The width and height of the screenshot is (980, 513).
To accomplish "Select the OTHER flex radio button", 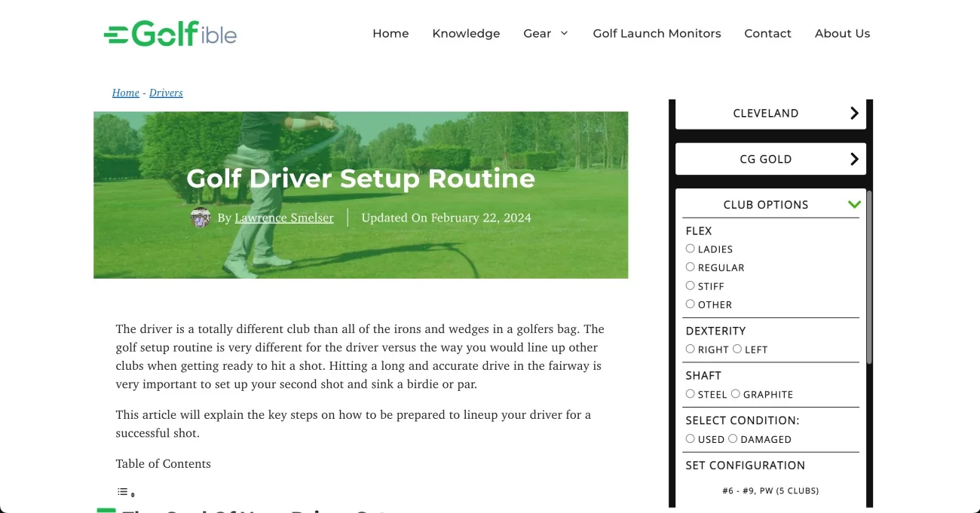I will coord(690,304).
